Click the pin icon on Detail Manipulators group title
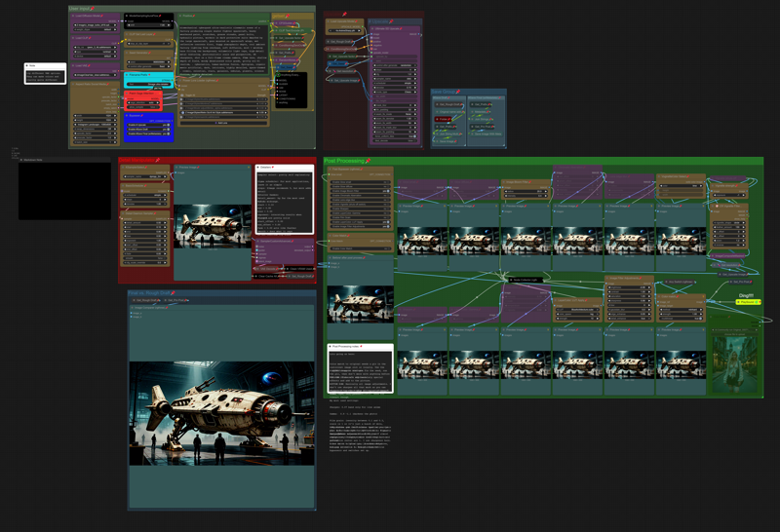The image size is (780, 532). click(x=157, y=160)
